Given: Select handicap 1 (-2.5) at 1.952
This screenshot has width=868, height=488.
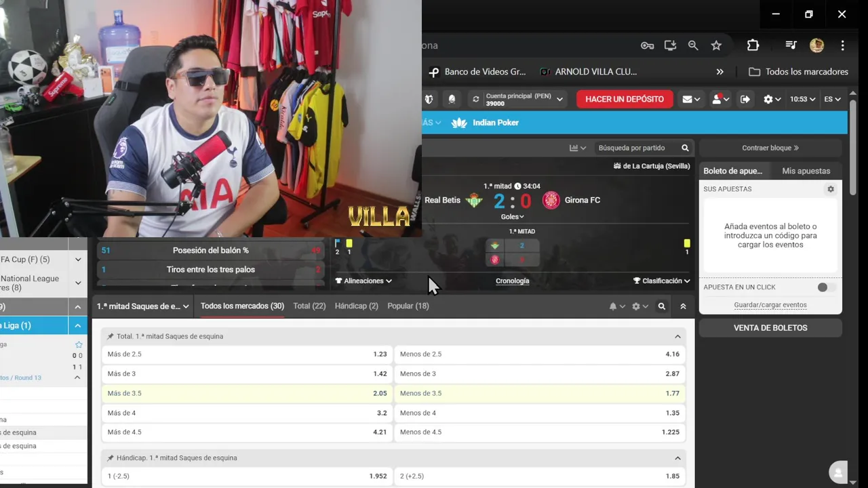Looking at the screenshot, I should coord(247,476).
